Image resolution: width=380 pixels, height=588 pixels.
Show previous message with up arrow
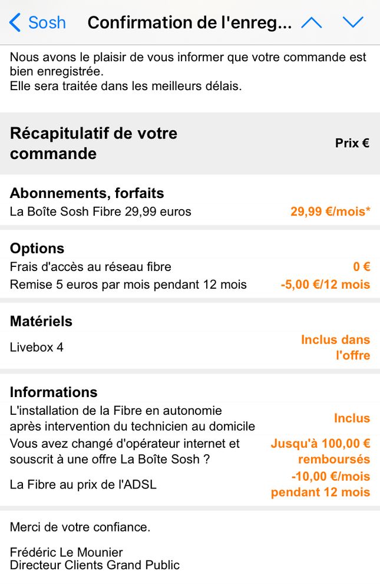pos(311,23)
